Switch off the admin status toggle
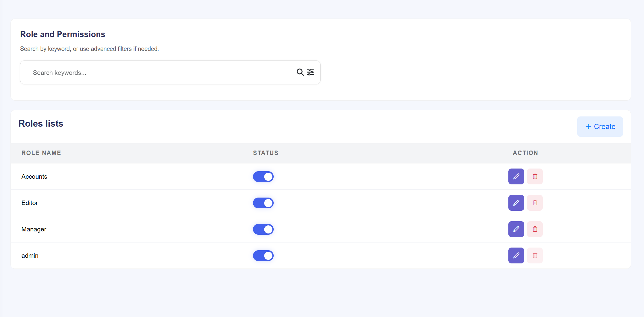The width and height of the screenshot is (644, 317). click(263, 255)
